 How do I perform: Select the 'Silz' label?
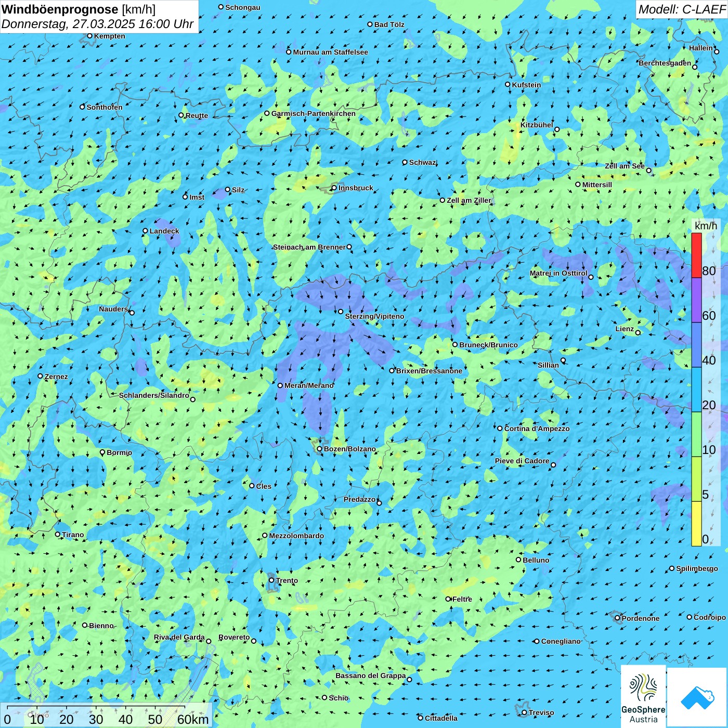238,190
